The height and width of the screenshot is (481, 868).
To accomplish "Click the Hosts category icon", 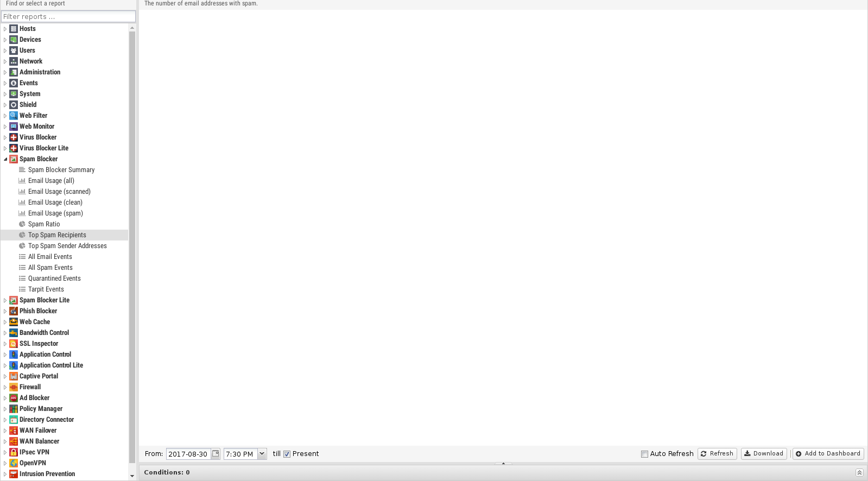I will (14, 29).
